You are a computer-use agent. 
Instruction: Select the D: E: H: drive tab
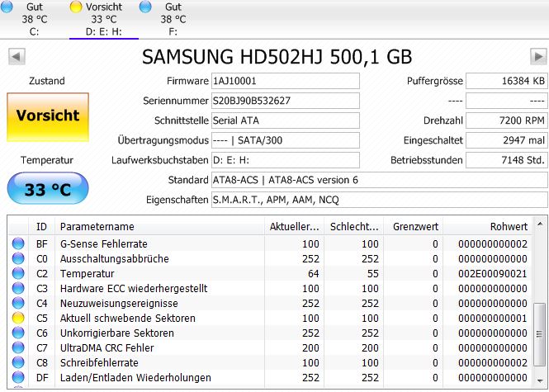coord(104,19)
